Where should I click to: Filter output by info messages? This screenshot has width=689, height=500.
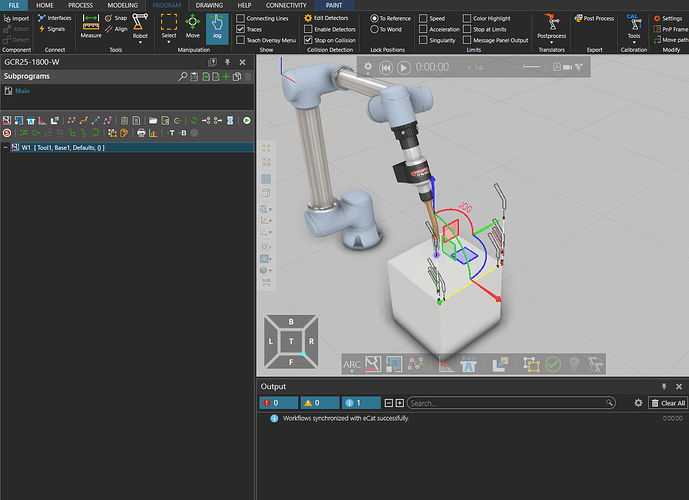361,403
